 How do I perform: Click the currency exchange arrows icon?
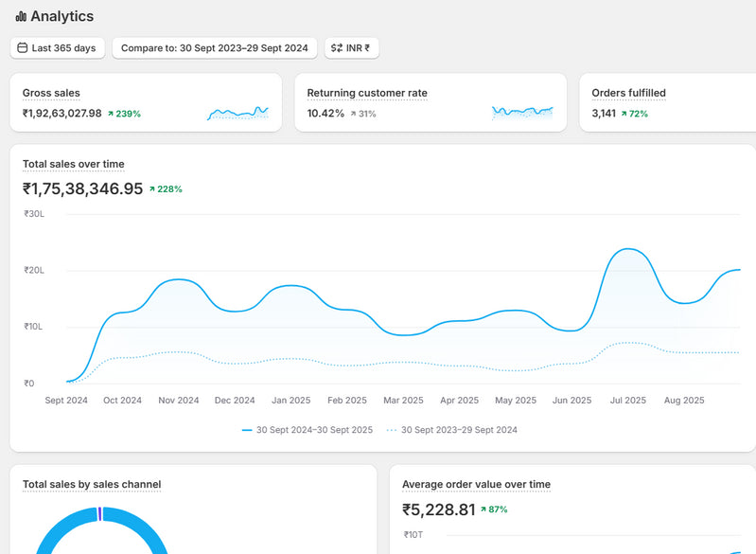pyautogui.click(x=337, y=48)
